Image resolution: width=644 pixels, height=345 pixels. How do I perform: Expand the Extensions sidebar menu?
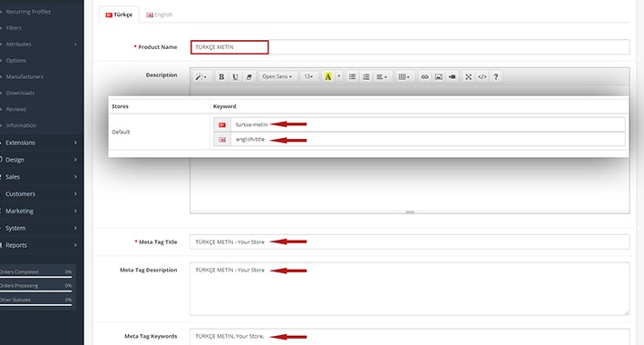pyautogui.click(x=41, y=143)
